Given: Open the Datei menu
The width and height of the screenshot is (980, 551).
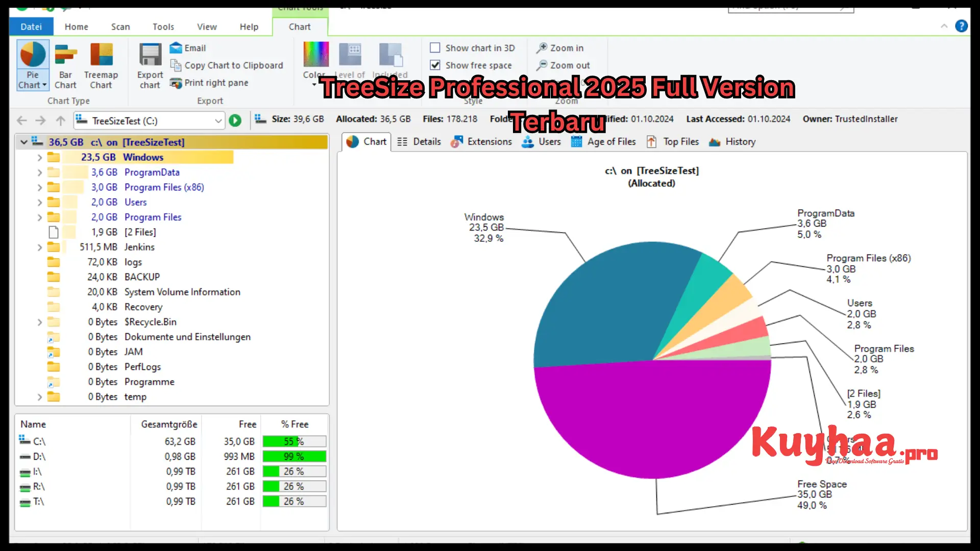Looking at the screenshot, I should coord(31,27).
